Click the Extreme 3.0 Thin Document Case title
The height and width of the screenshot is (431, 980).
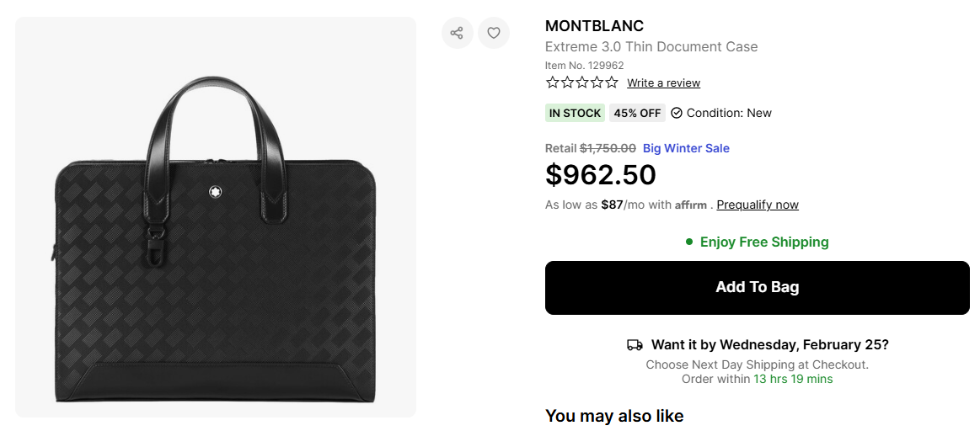click(651, 47)
